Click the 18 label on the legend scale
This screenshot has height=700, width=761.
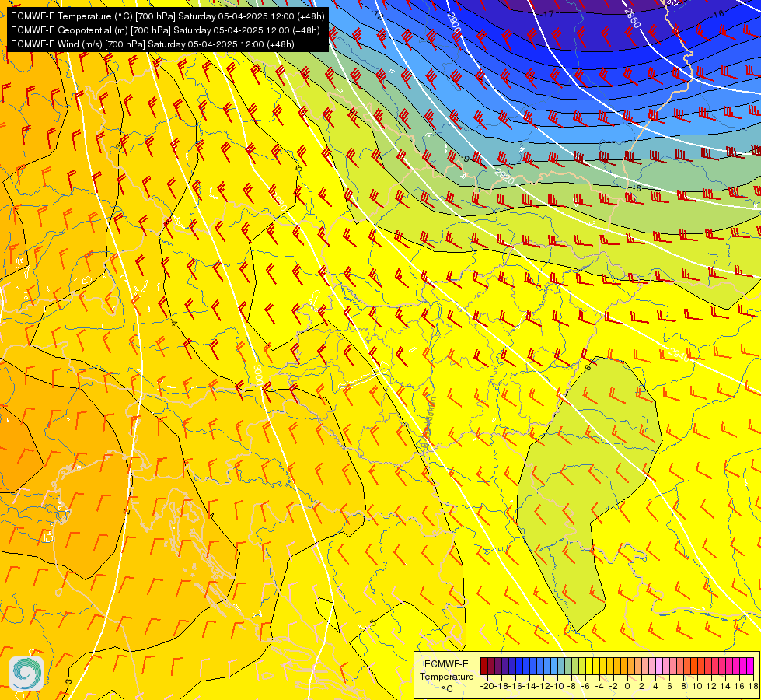(753, 686)
